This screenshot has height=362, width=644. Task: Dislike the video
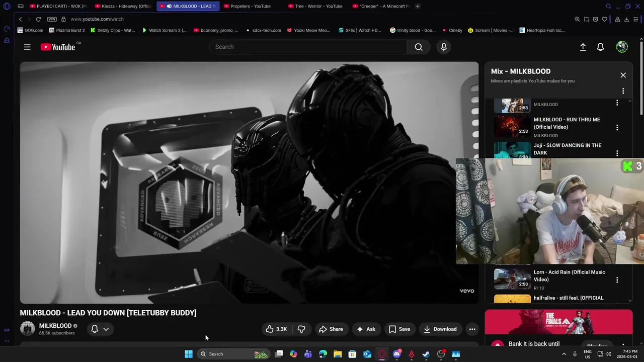tap(301, 329)
